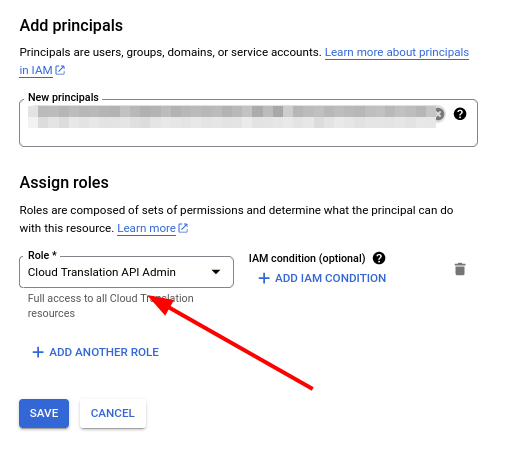Open 'Learn more about principals' link
The width and height of the screenshot is (508, 461).
[x=397, y=52]
